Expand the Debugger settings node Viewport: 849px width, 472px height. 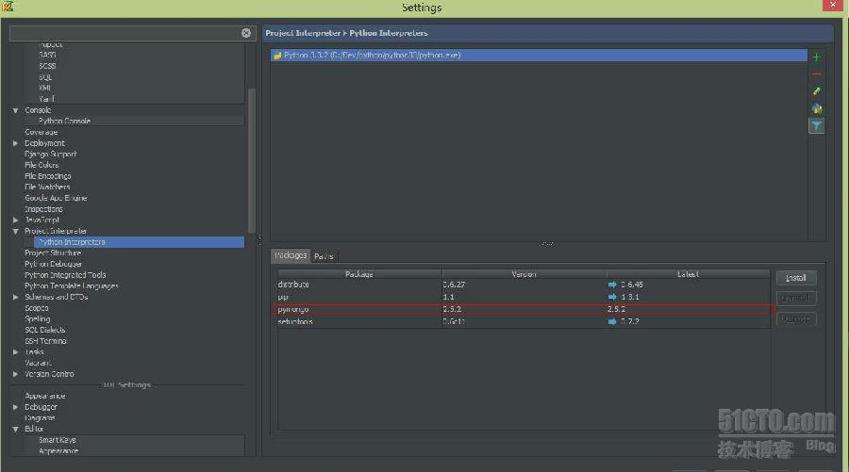tap(15, 407)
